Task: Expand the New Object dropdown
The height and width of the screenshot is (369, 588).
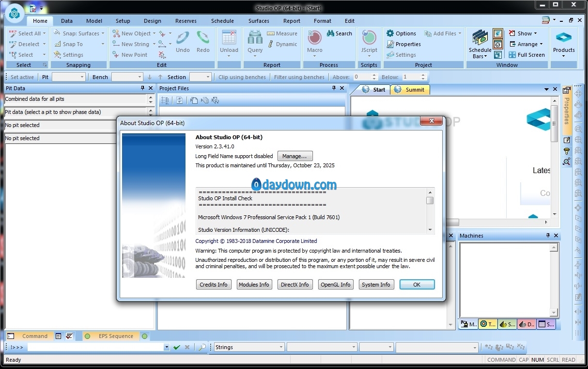Action: click(x=154, y=33)
